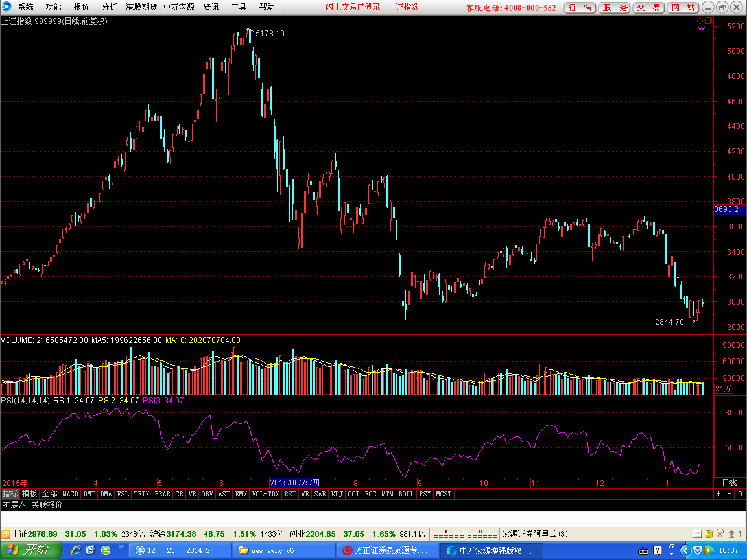This screenshot has height=560, width=747.
Task: Open the 帮助 menu
Action: (x=267, y=7)
